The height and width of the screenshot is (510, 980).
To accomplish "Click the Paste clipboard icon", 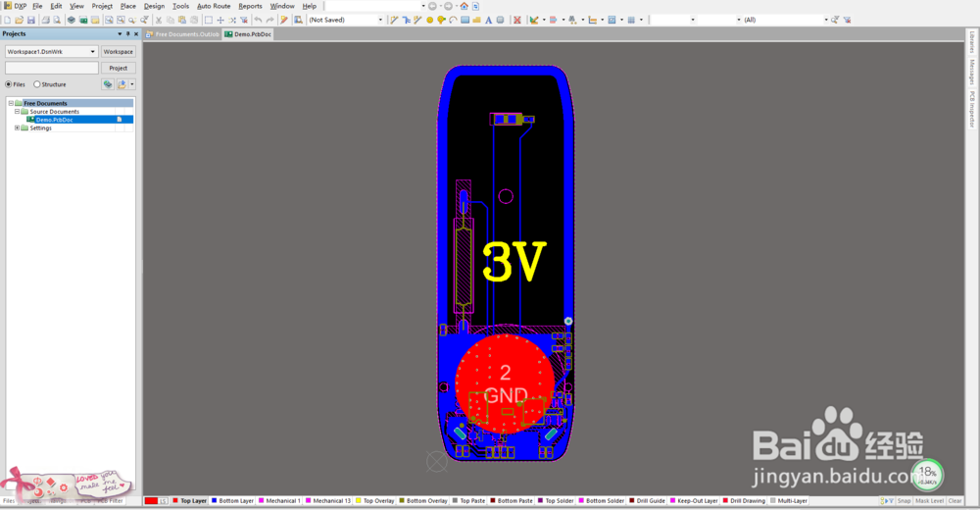I will pyautogui.click(x=182, y=20).
